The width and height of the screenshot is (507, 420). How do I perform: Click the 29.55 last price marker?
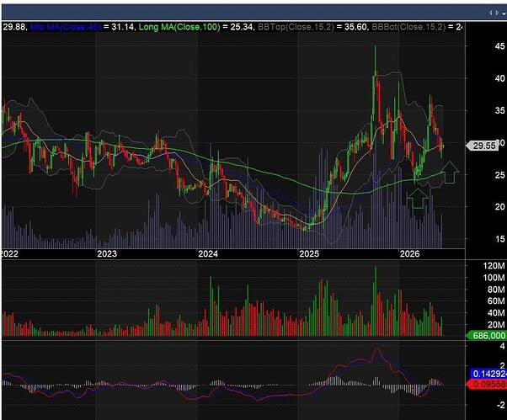[x=482, y=146]
